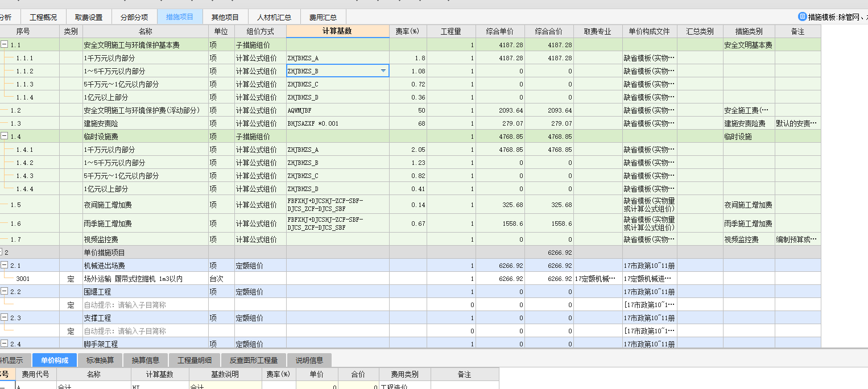The height and width of the screenshot is (389, 868).
Task: Click the 取费专业 column header
Action: 598,31
